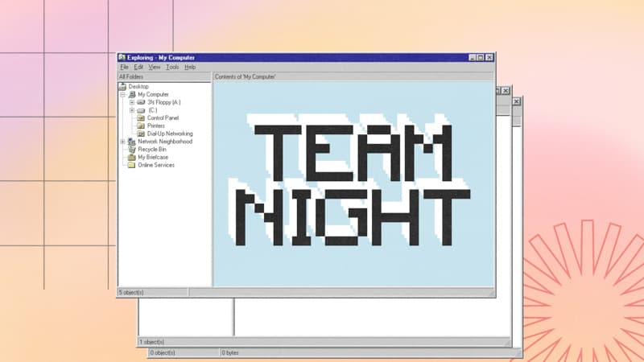Click the Contents of 'My Computer' header
Viewport: 644px width, 362px height.
353,76
